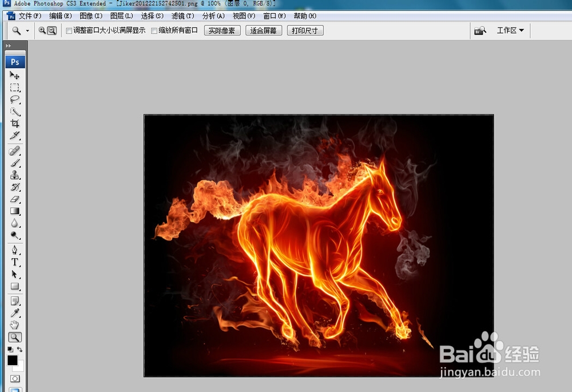Toggle Quick Mask mode
Screen dimensions: 572x392
coord(15,378)
